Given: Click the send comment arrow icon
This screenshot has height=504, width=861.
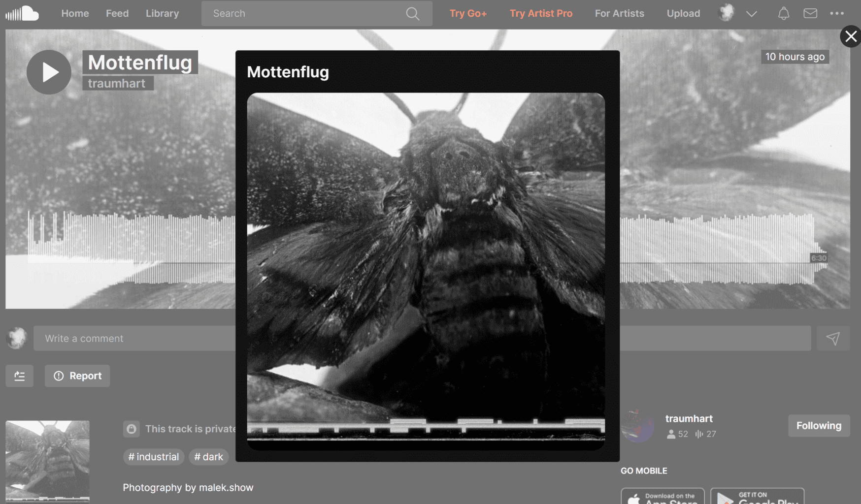Looking at the screenshot, I should [832, 339].
